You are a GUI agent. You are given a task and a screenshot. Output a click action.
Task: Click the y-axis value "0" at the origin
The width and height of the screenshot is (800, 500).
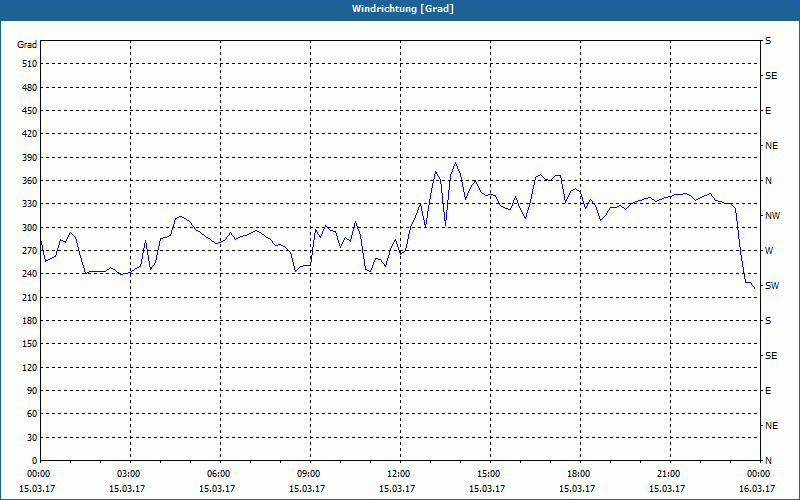click(x=34, y=461)
